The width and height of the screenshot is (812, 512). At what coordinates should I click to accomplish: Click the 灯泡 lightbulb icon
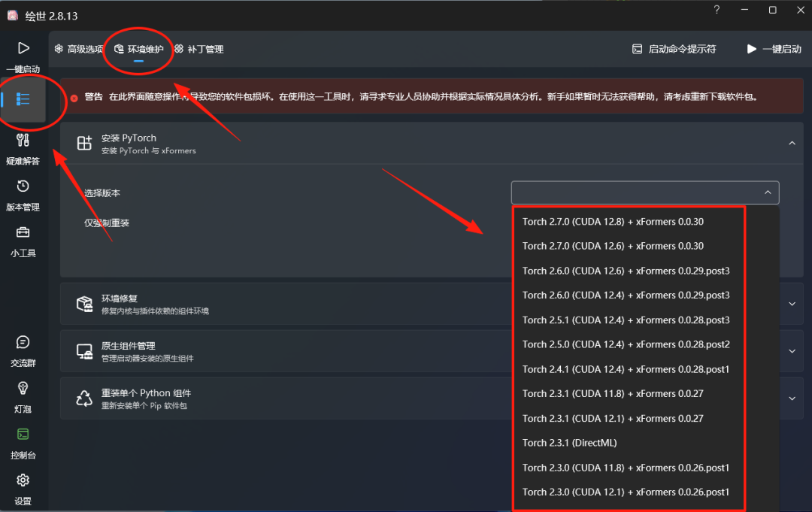pos(23,389)
